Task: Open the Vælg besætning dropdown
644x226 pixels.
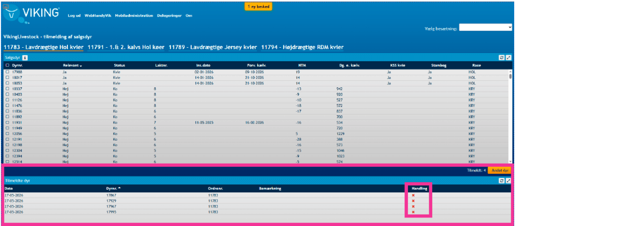Action: 486,28
